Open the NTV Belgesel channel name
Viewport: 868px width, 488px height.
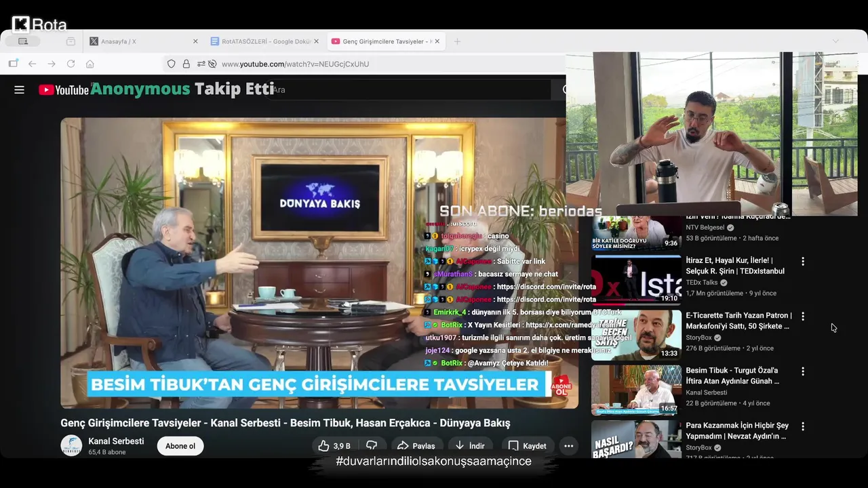coord(705,228)
